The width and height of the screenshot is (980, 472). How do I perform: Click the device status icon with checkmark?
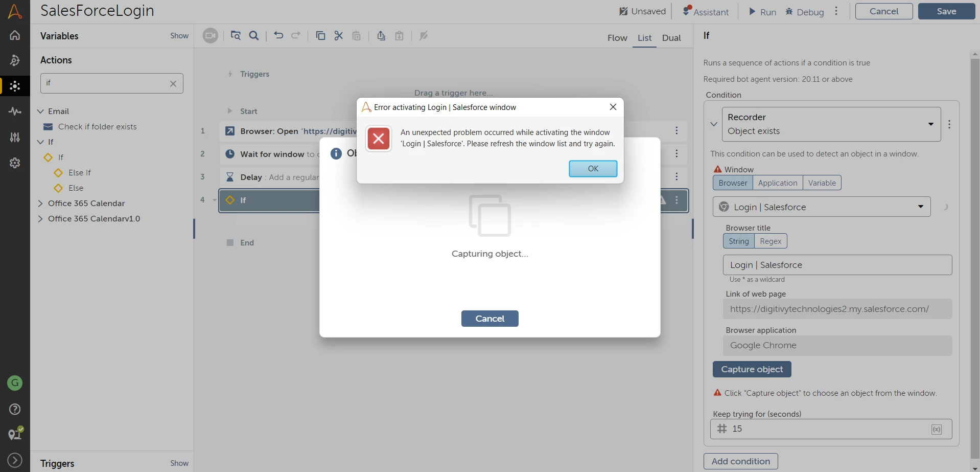[15, 434]
